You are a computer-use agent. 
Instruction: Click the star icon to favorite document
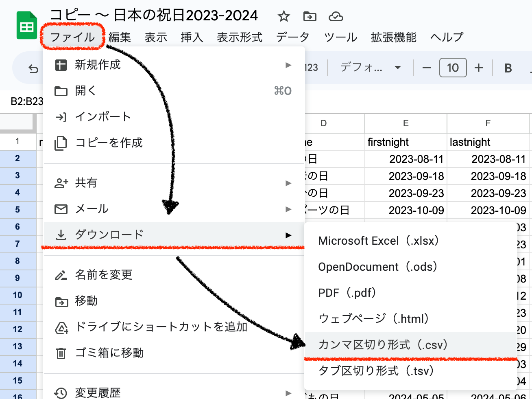click(x=283, y=17)
